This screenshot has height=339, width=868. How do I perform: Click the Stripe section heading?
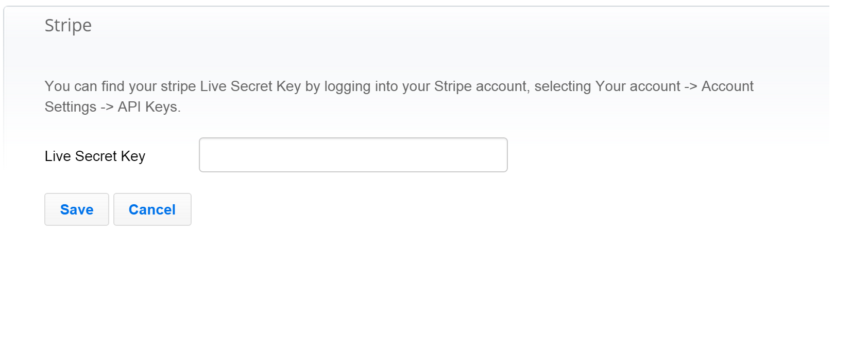point(68,25)
